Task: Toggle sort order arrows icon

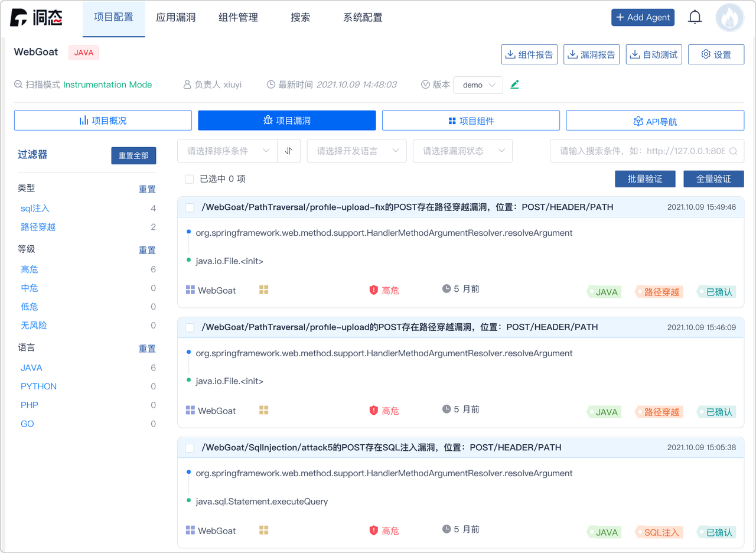Action: tap(289, 151)
